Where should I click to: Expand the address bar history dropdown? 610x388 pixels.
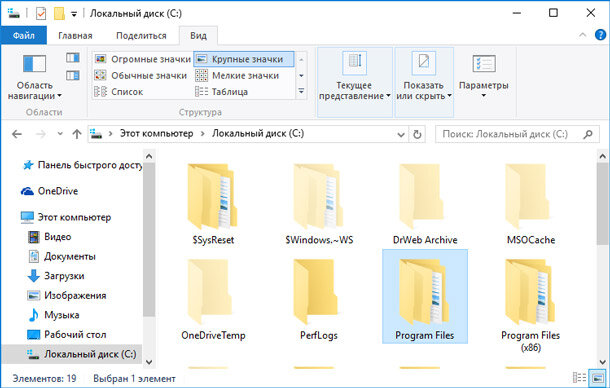coord(401,135)
